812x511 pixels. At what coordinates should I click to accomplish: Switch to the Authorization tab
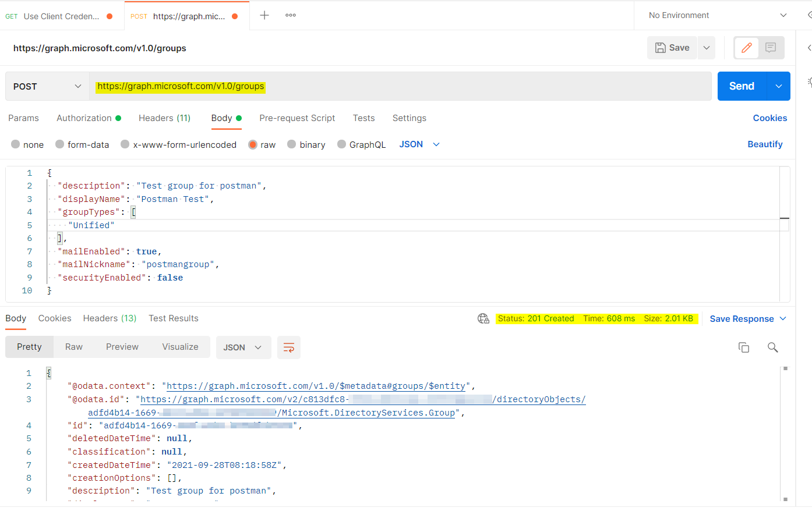click(x=89, y=118)
